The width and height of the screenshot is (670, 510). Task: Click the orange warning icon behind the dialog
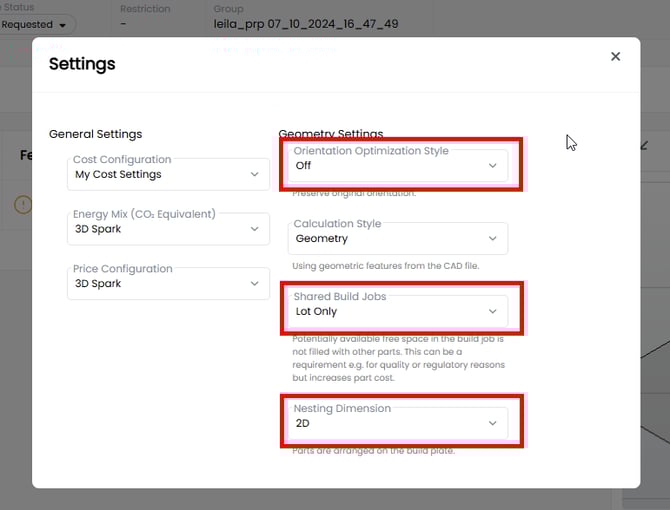click(23, 204)
